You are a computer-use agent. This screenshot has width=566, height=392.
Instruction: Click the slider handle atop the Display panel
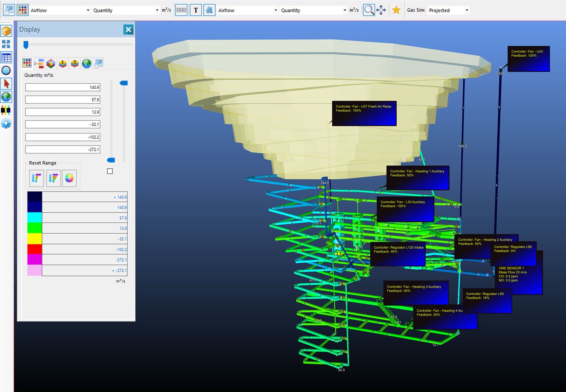point(26,45)
